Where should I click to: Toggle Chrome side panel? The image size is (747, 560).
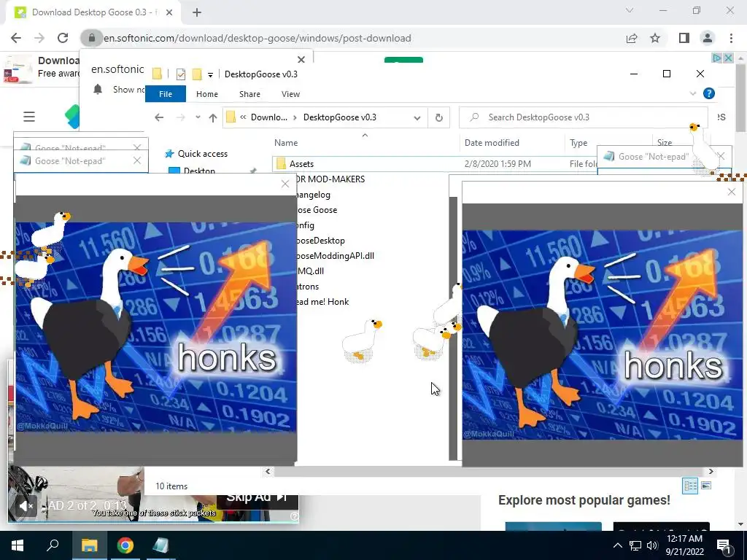684,38
